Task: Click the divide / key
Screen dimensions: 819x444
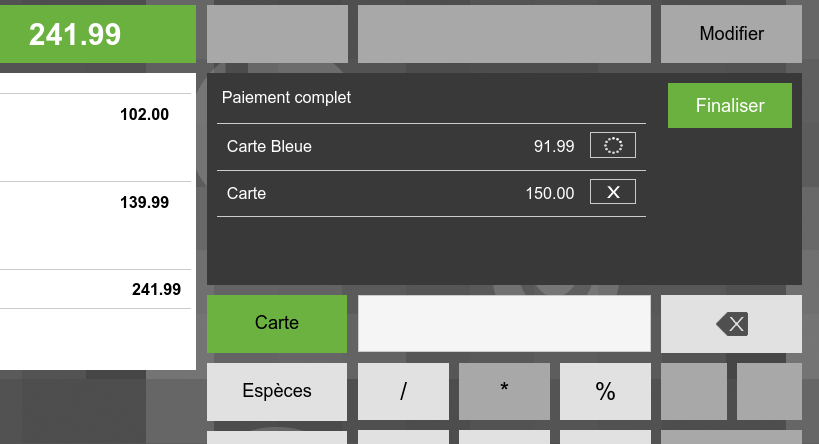Action: coord(403,391)
